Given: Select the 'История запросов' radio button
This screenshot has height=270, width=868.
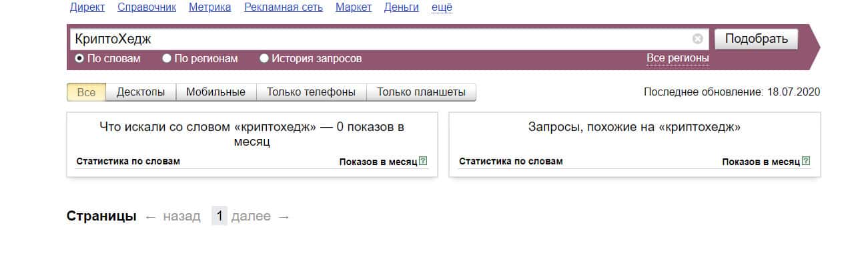Looking at the screenshot, I should 264,58.
